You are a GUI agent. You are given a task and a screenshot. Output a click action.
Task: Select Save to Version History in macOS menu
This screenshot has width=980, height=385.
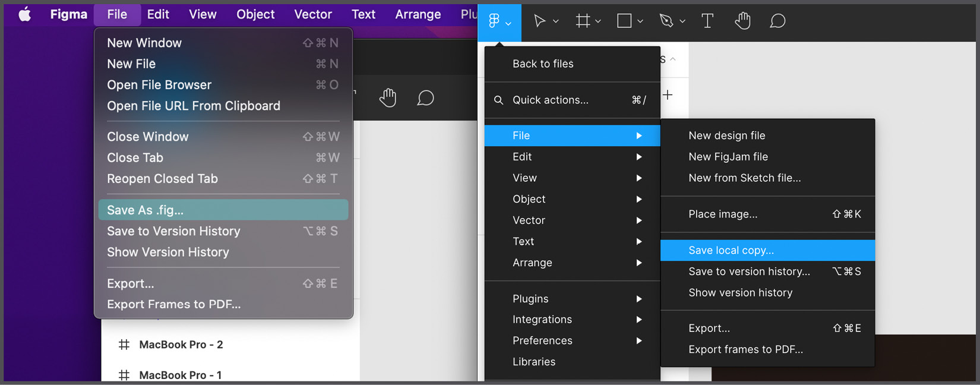click(223, 231)
